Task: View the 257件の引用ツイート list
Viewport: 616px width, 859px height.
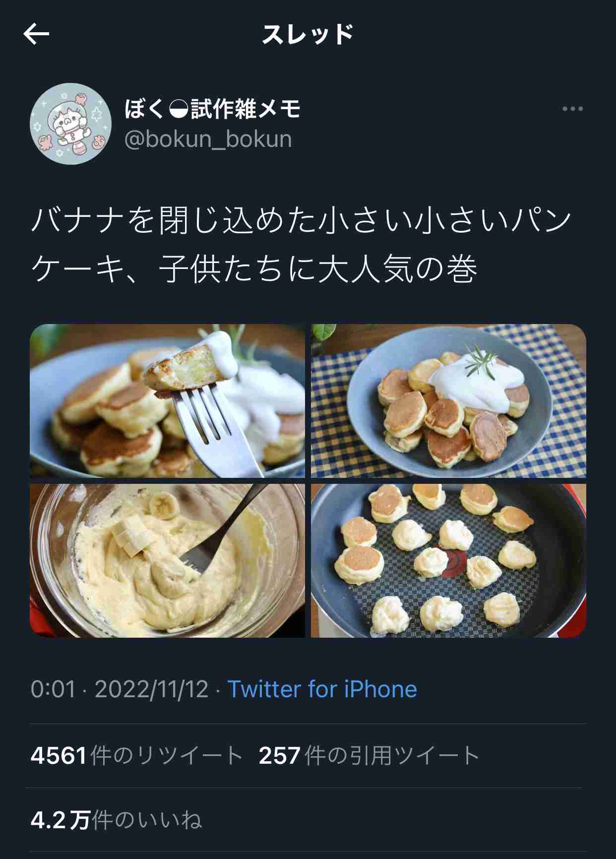Action: [369, 756]
